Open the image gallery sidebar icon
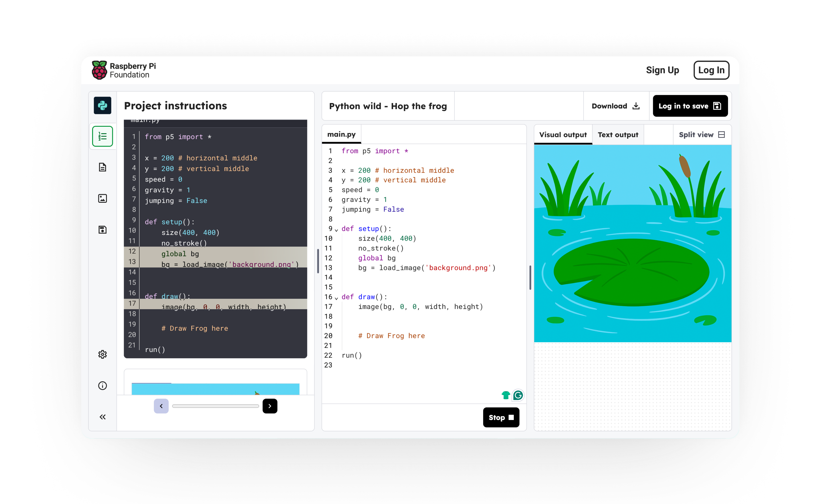Image resolution: width=821 pixels, height=504 pixels. pos(102,198)
